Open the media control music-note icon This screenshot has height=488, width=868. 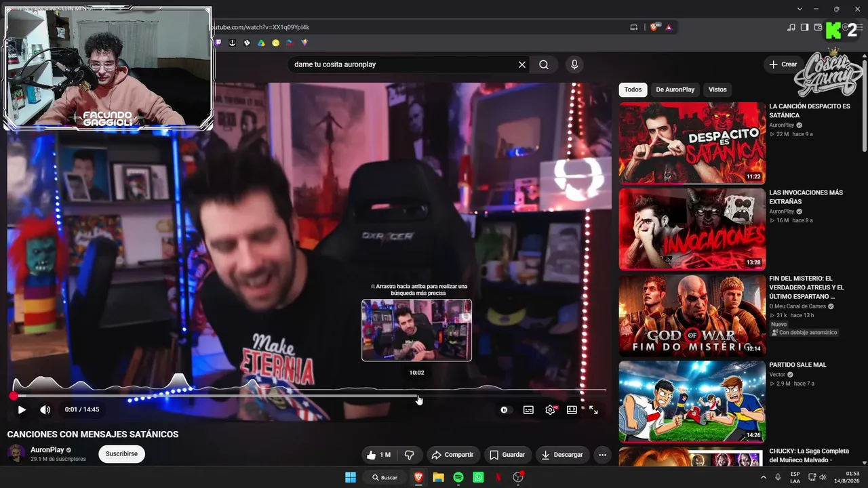(x=791, y=27)
